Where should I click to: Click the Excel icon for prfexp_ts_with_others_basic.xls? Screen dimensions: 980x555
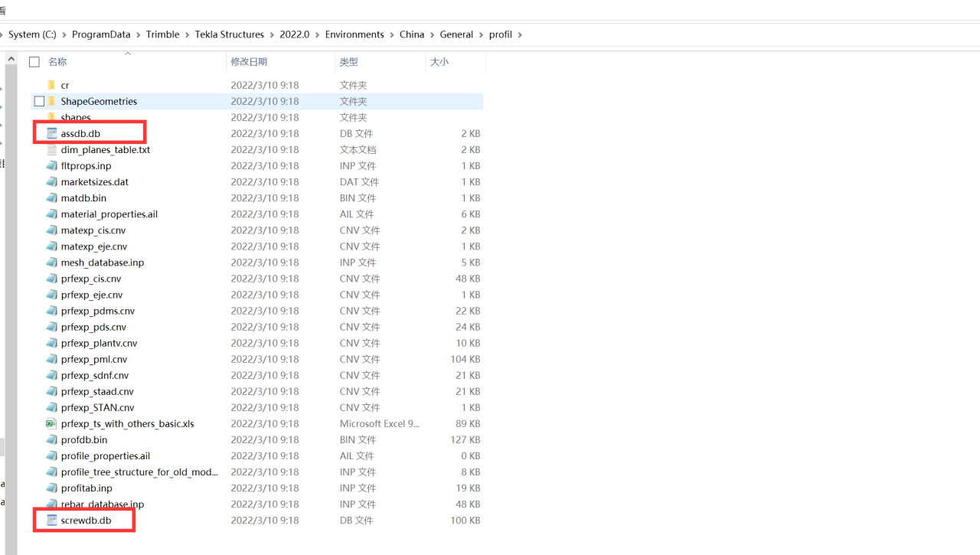pyautogui.click(x=51, y=423)
